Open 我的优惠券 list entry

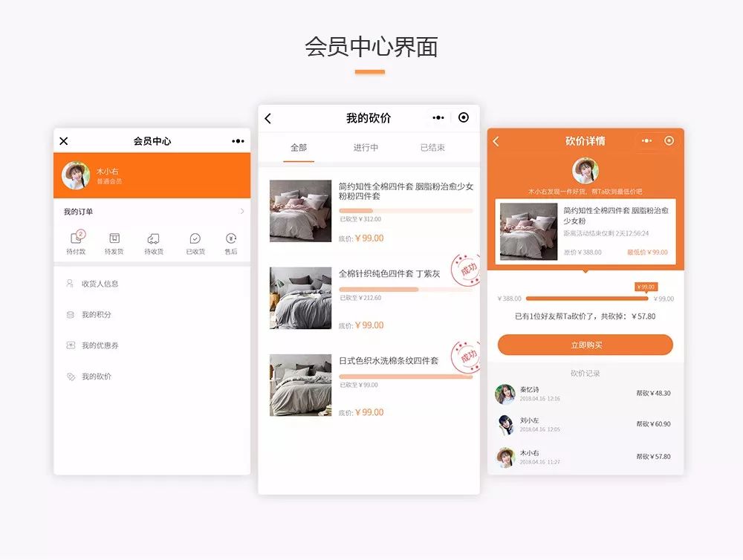pyautogui.click(x=100, y=346)
